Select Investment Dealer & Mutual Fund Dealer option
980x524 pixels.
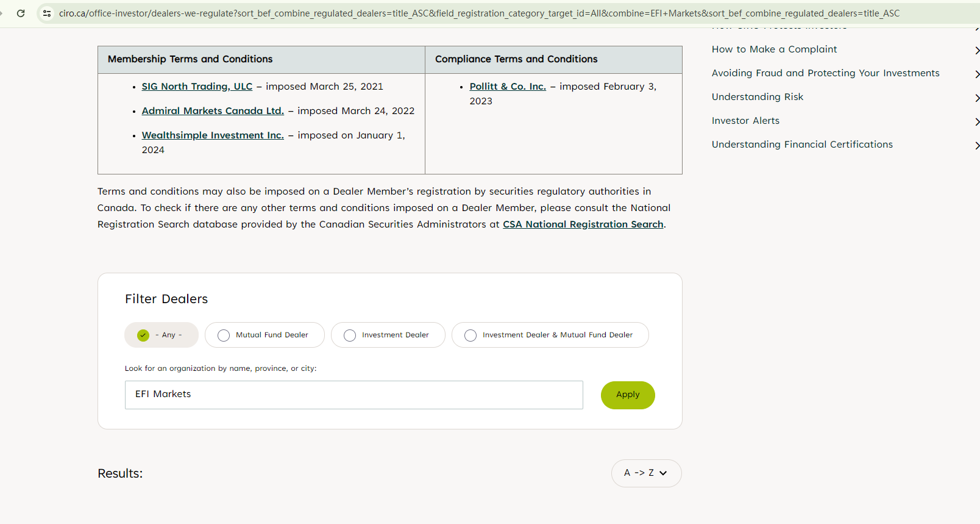click(470, 335)
